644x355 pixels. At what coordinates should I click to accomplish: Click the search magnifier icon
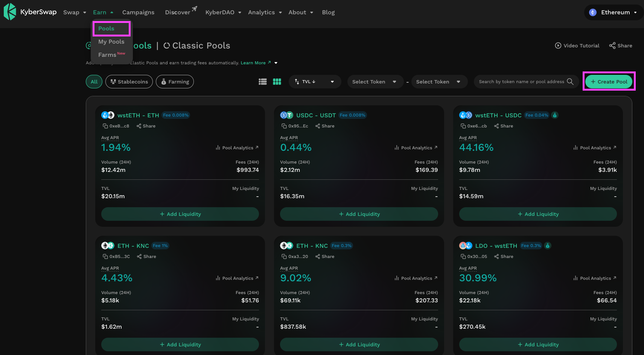570,82
